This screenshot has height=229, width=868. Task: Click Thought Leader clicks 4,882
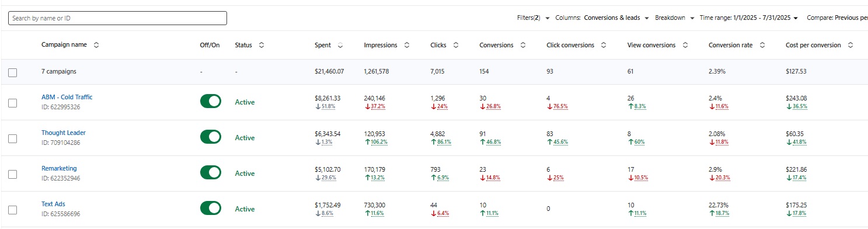[438, 134]
